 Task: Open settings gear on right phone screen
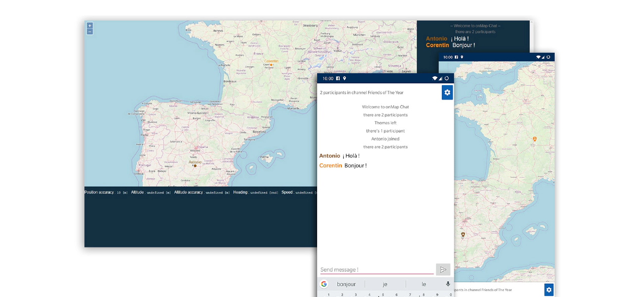tap(548, 290)
